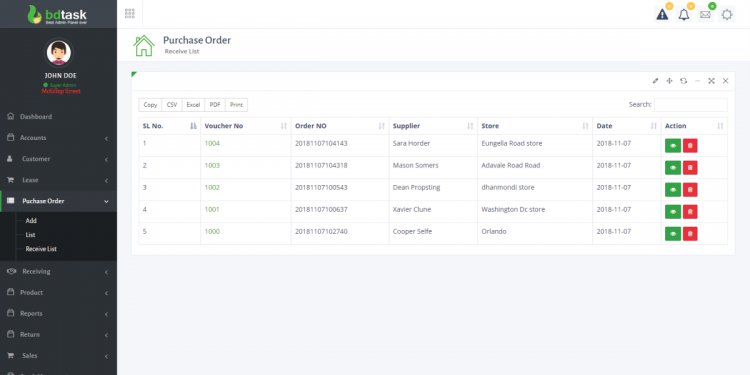Click the CSV export button
Viewport: 750px width, 375px height.
pos(172,105)
